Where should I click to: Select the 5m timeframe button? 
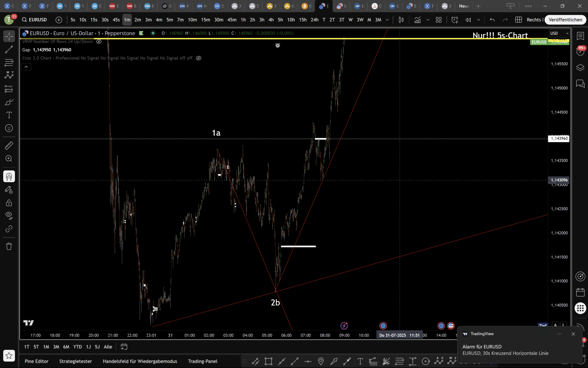(169, 20)
